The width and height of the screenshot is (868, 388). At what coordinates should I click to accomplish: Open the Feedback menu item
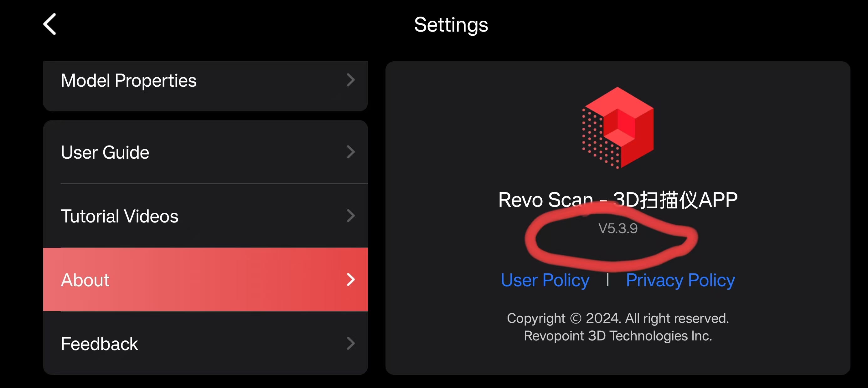[x=99, y=344]
